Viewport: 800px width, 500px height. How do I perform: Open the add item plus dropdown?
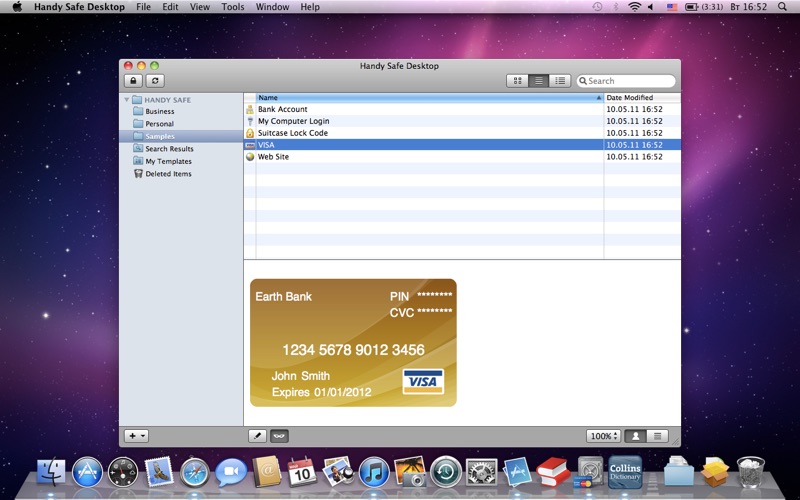click(x=137, y=436)
